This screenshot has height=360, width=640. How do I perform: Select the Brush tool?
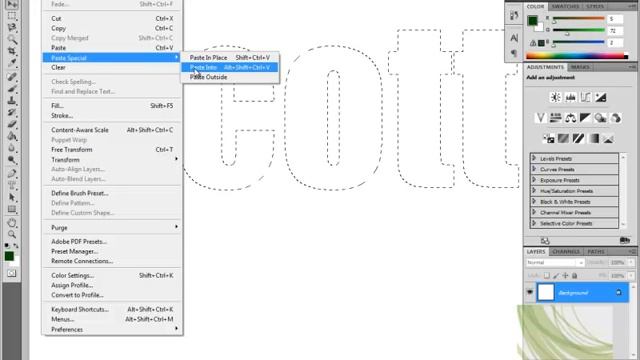point(12,89)
